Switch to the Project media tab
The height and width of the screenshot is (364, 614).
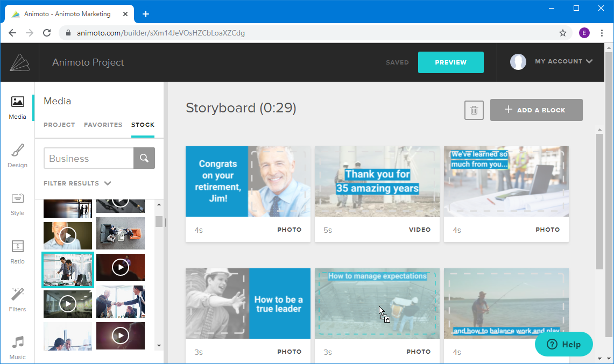click(x=59, y=125)
